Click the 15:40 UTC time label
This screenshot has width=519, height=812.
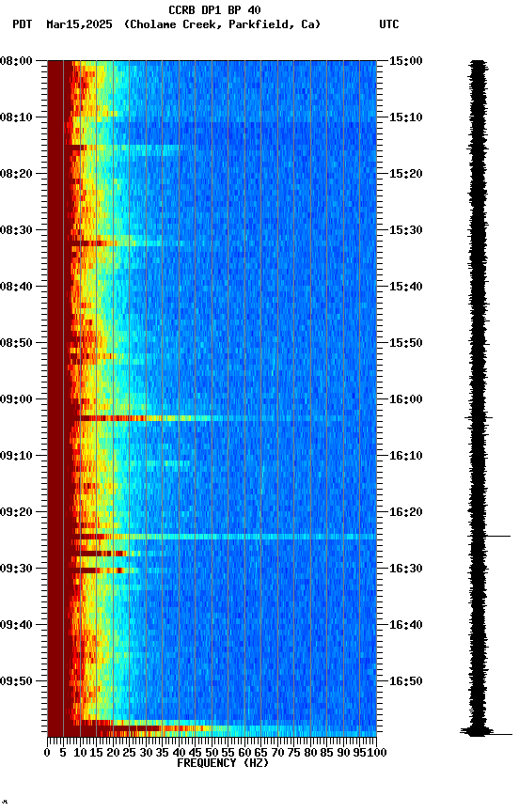tap(406, 287)
